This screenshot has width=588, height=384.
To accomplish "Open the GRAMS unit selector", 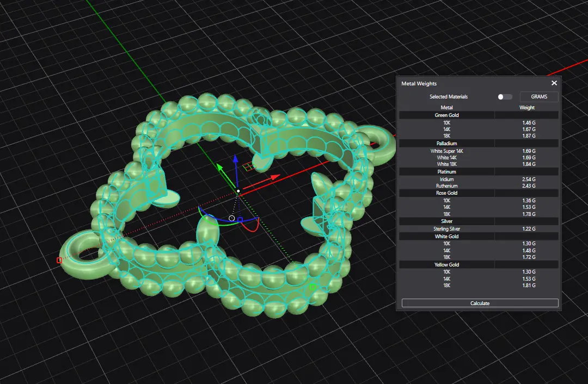I will pyautogui.click(x=538, y=97).
